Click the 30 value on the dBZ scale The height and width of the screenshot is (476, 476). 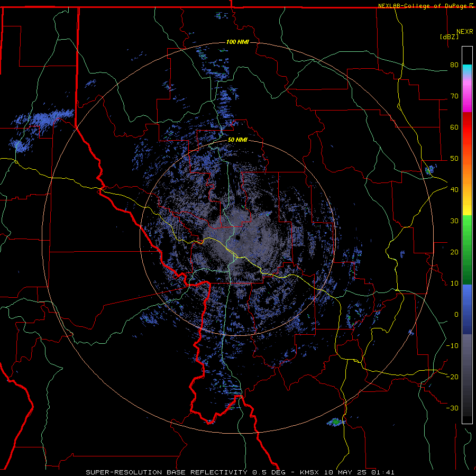[454, 221]
